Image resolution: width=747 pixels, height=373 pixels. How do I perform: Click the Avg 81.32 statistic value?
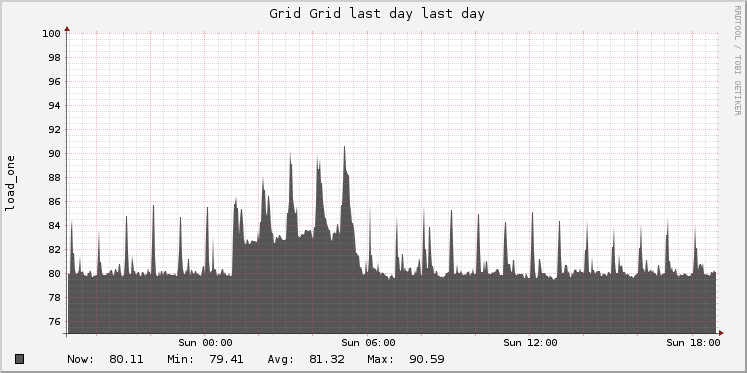tap(326, 359)
